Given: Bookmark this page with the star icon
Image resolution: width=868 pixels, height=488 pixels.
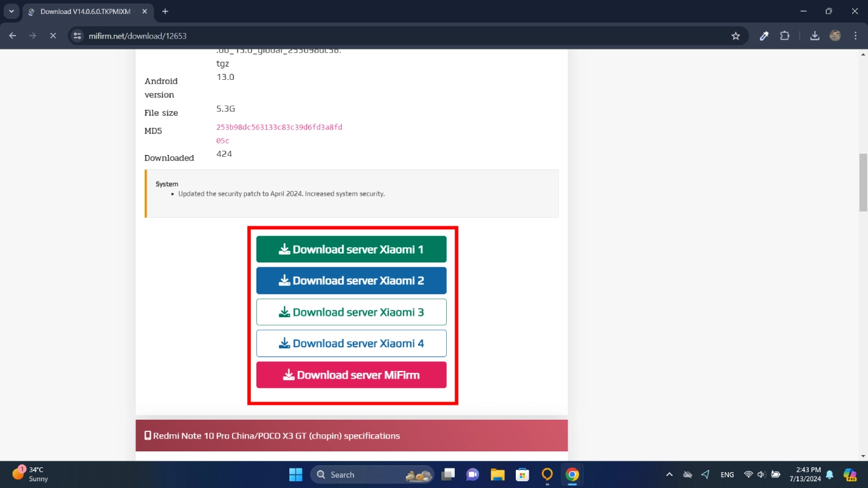Looking at the screenshot, I should coord(736,36).
